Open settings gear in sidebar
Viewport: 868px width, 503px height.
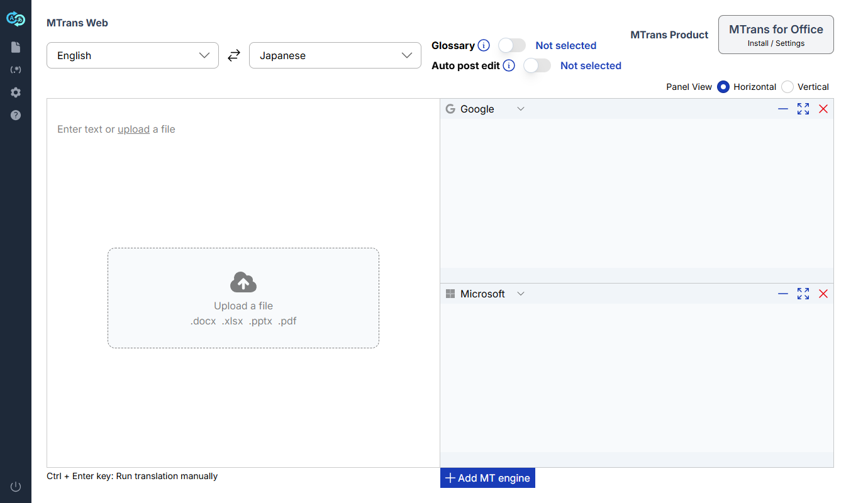coord(16,92)
